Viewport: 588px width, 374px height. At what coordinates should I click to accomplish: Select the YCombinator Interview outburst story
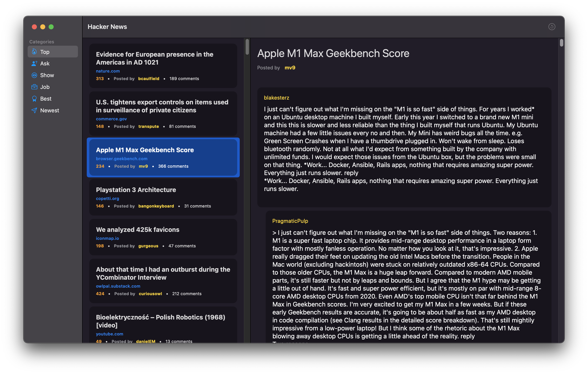point(163,273)
